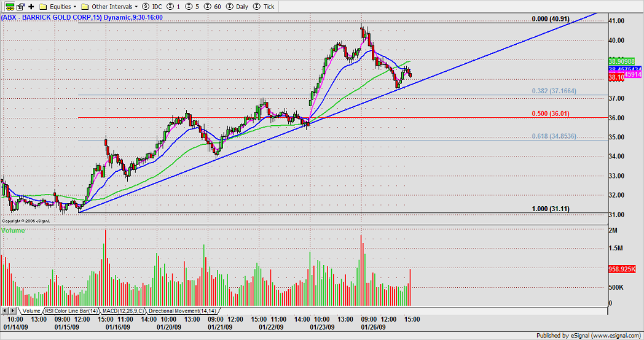
Task: Click the red 958.925K volume marker
Action: (x=621, y=269)
